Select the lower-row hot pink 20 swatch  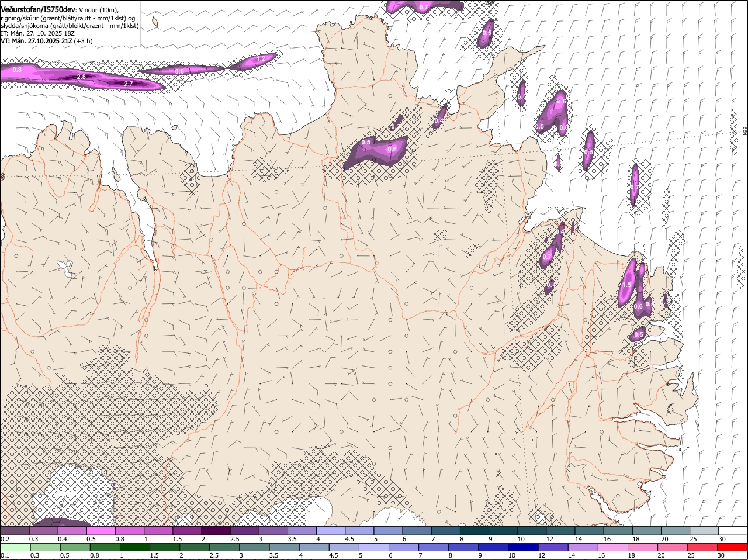(x=673, y=547)
